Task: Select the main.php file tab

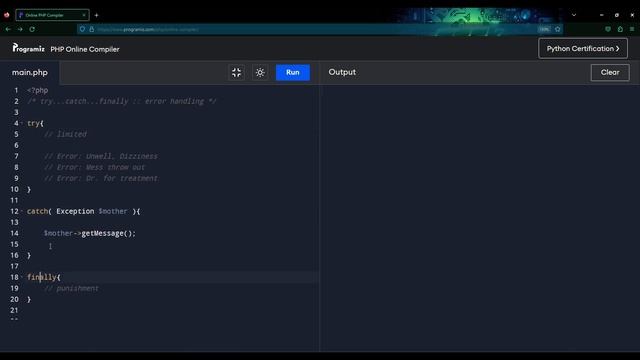Action: coord(29,73)
